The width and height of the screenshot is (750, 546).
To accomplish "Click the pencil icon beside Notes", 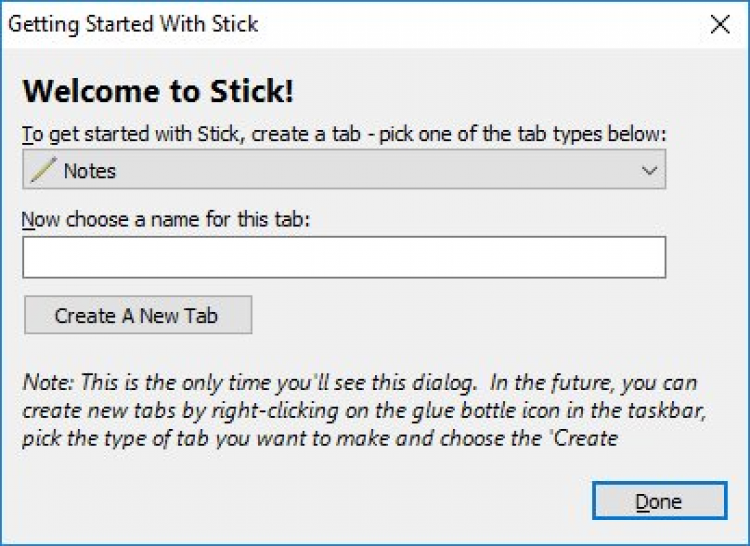I will [42, 171].
